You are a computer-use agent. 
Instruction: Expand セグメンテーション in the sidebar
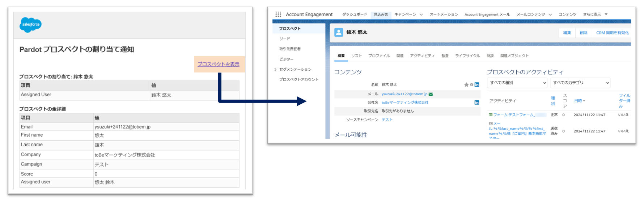tap(275, 70)
